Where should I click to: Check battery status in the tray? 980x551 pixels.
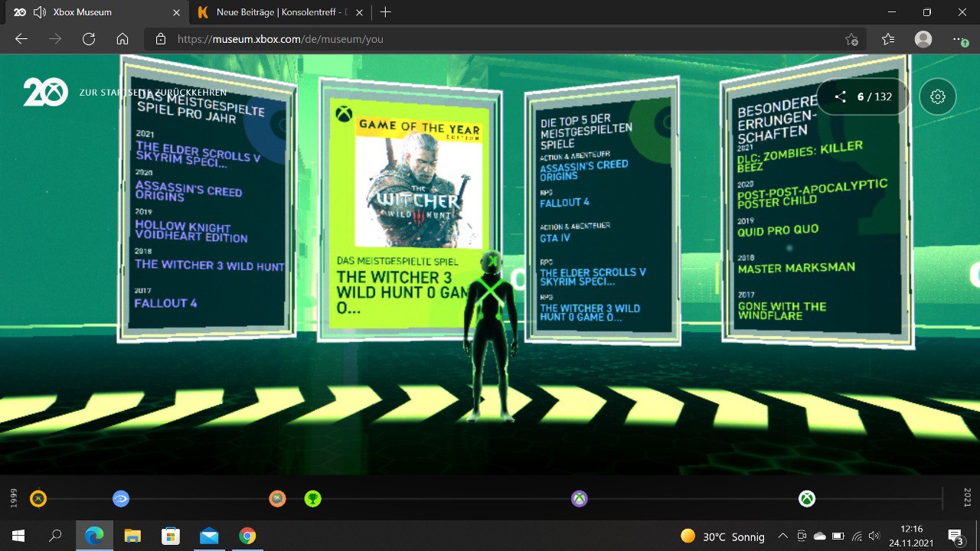838,536
